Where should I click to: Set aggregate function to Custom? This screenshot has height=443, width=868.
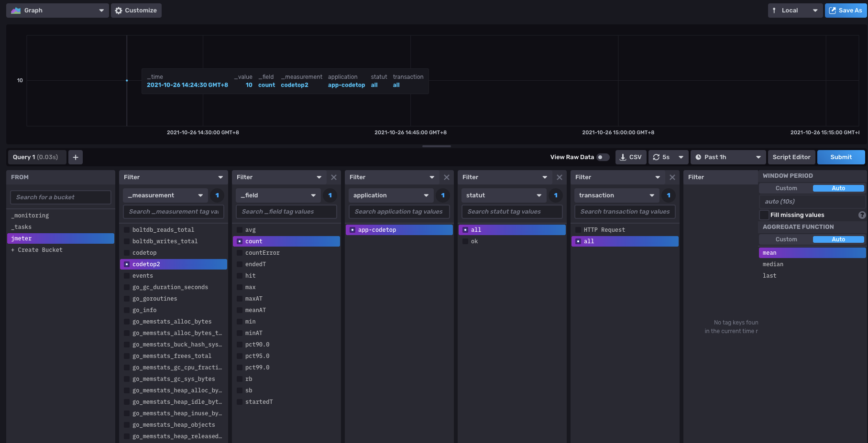click(786, 239)
